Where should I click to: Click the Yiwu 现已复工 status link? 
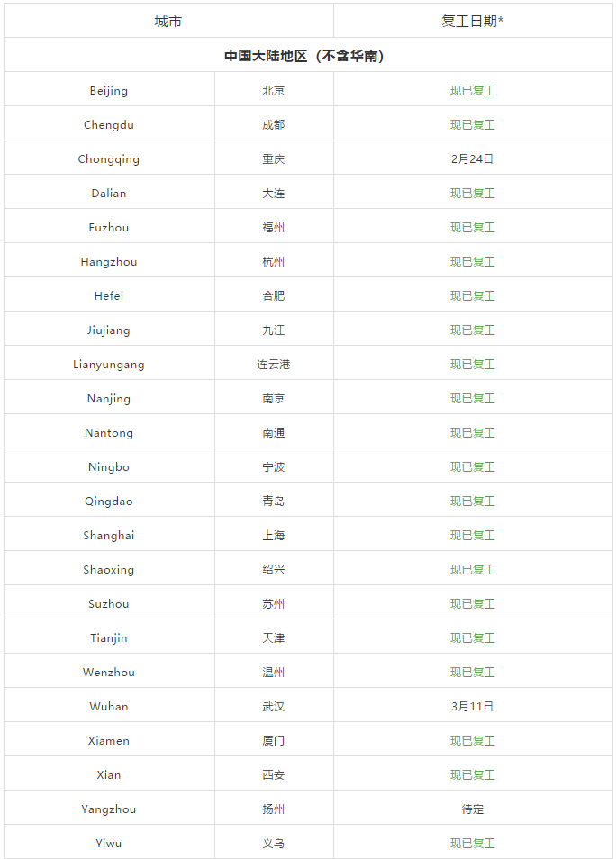coord(473,844)
